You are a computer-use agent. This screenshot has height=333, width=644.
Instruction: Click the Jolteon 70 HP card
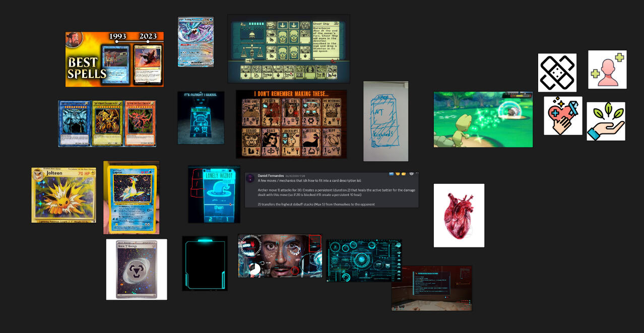(63, 195)
